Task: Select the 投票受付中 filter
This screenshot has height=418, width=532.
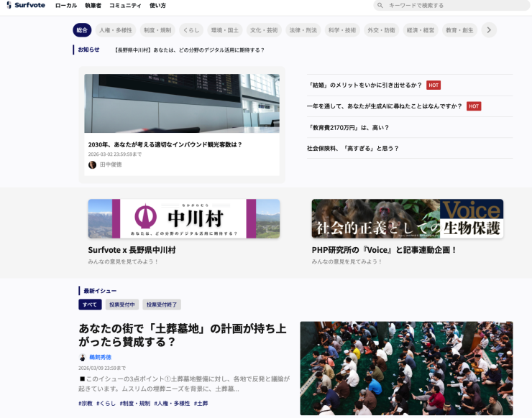Action: [122, 305]
